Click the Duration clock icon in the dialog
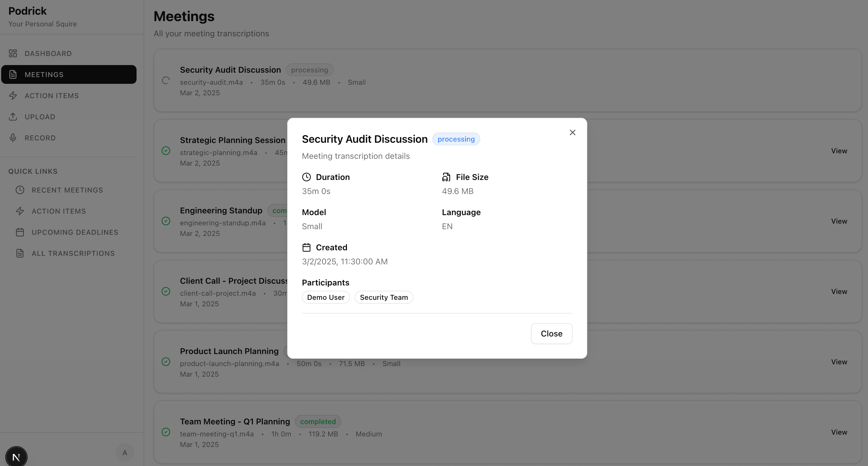Image resolution: width=868 pixels, height=466 pixels. pos(306,177)
